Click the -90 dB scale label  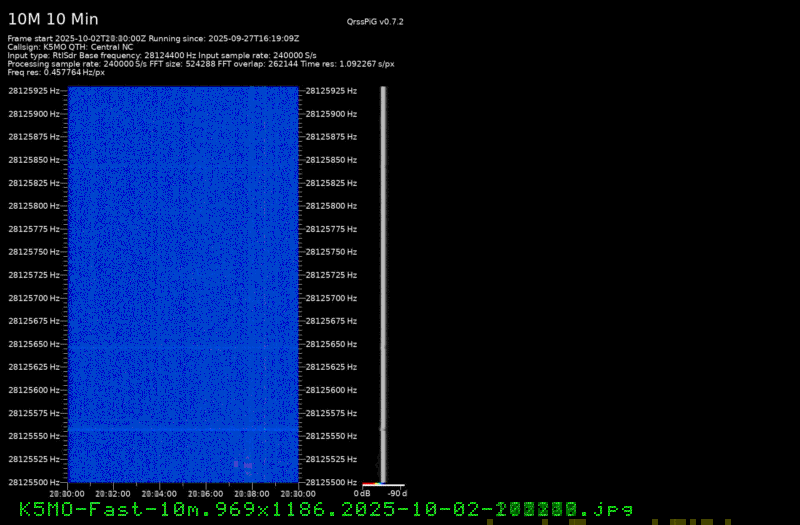[x=397, y=493]
